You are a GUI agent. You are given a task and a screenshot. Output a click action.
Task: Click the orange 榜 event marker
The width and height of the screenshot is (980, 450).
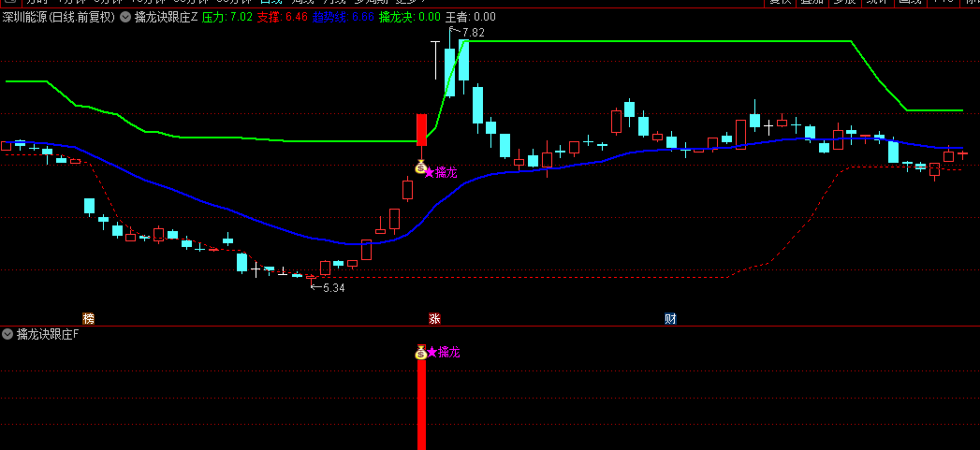pyautogui.click(x=89, y=319)
